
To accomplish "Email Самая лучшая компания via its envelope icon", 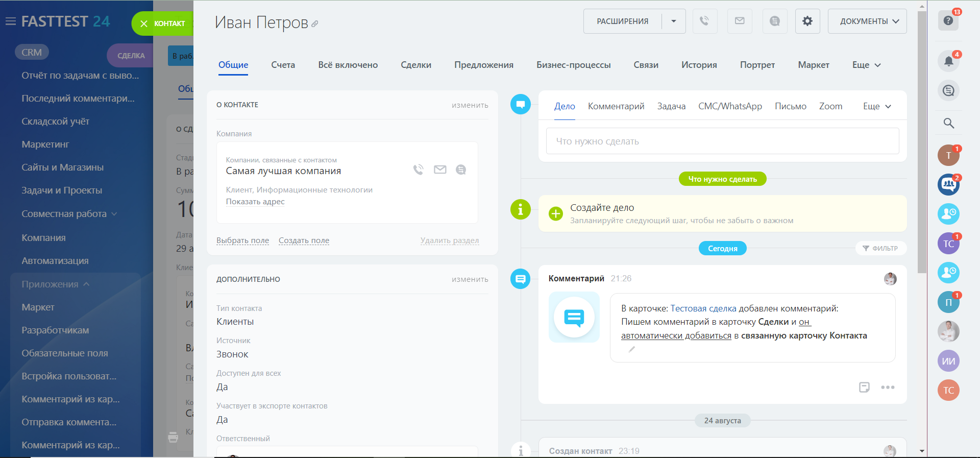I will tap(440, 170).
